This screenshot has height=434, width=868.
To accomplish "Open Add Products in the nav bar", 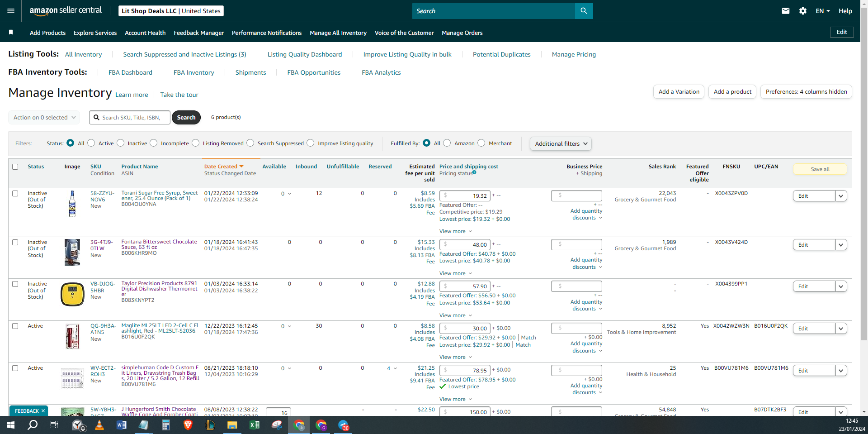I will coord(47,33).
